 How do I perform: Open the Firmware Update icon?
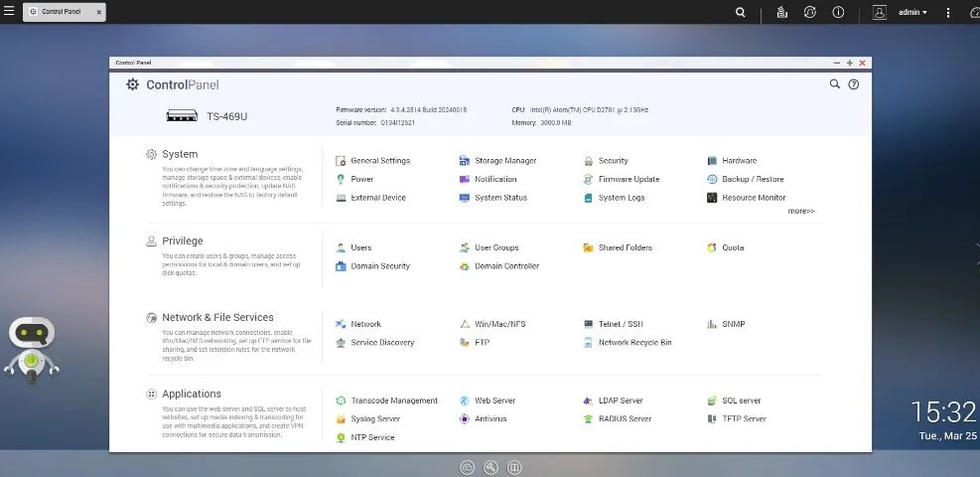(x=588, y=180)
